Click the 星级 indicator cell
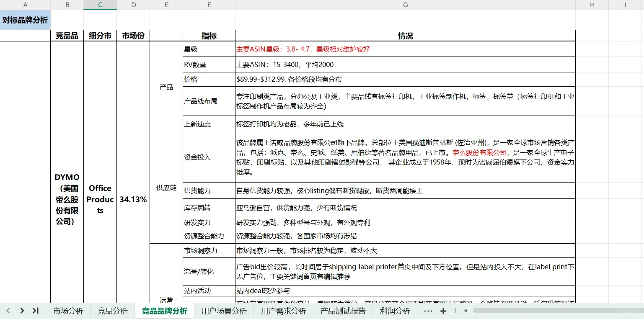644x319 pixels. (x=209, y=49)
